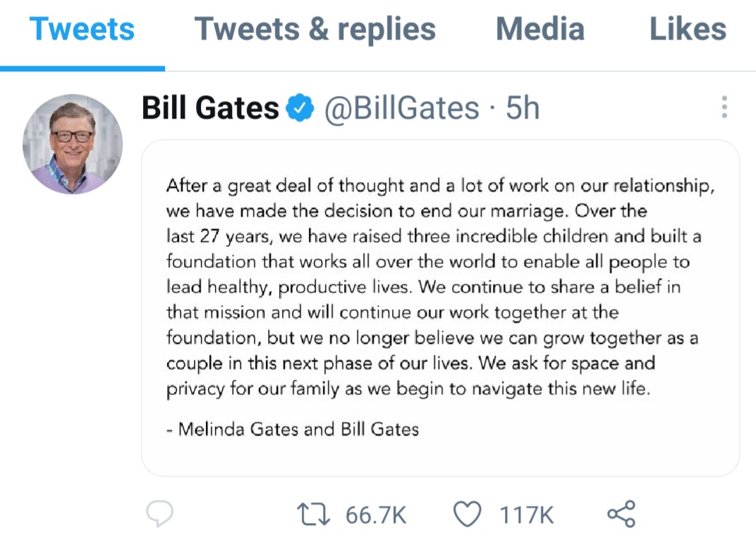Switch to the Media tab
This screenshot has height=542, width=756.
click(x=540, y=29)
